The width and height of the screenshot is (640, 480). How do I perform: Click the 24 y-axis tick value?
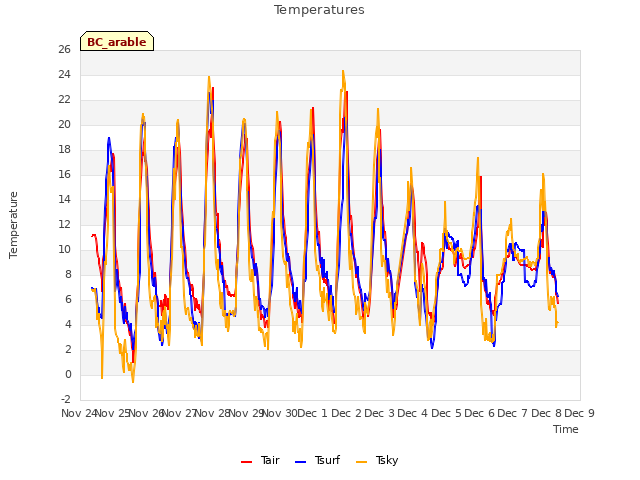click(64, 75)
